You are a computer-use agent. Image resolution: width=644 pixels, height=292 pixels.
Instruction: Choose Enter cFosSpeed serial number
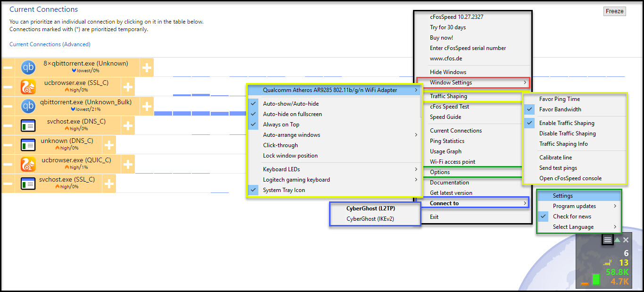(x=471, y=48)
